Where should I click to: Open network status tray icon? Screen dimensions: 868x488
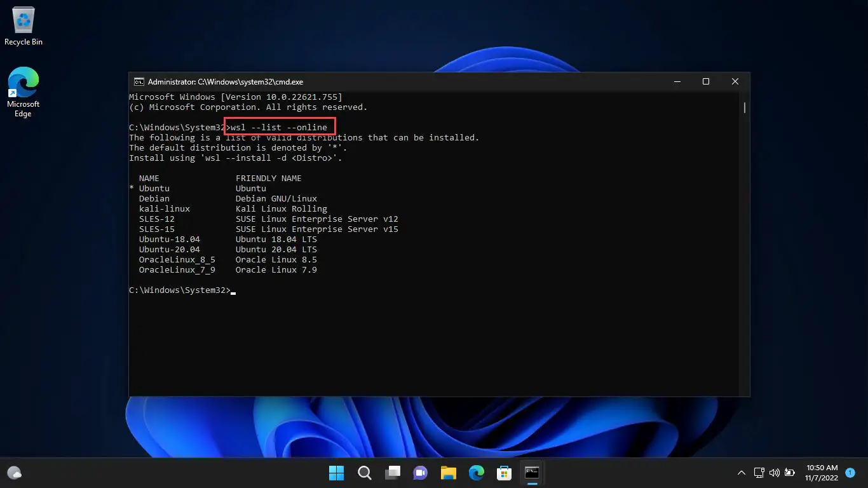[x=759, y=473]
